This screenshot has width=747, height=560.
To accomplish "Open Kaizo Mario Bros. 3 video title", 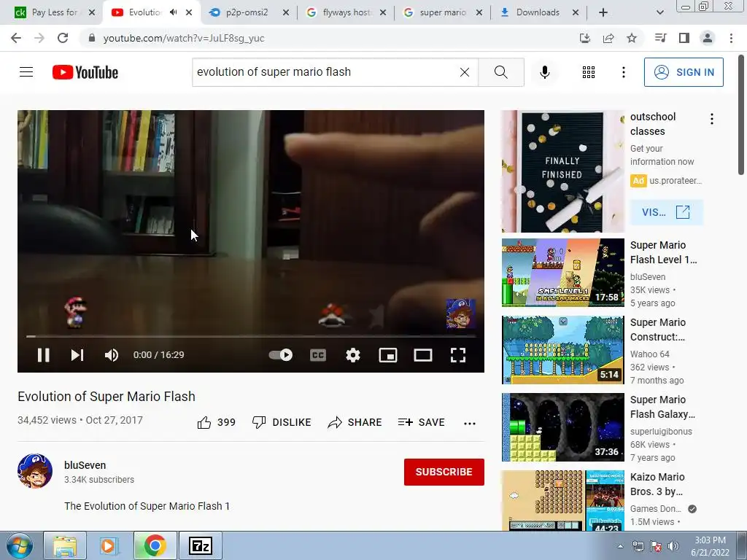I will pos(657,484).
